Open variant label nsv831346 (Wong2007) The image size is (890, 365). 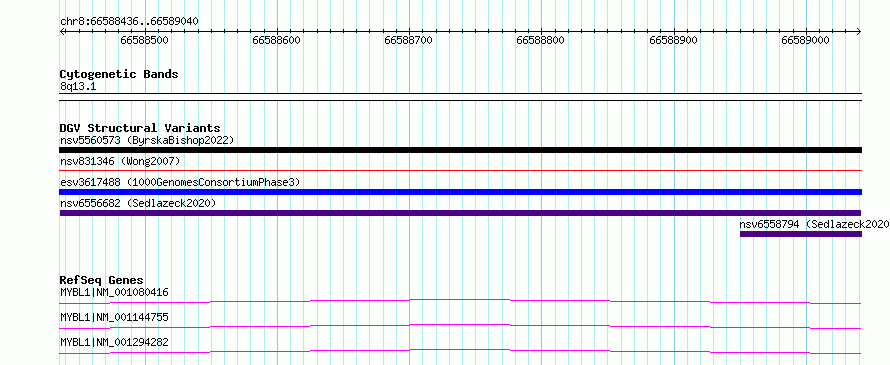[x=120, y=162]
